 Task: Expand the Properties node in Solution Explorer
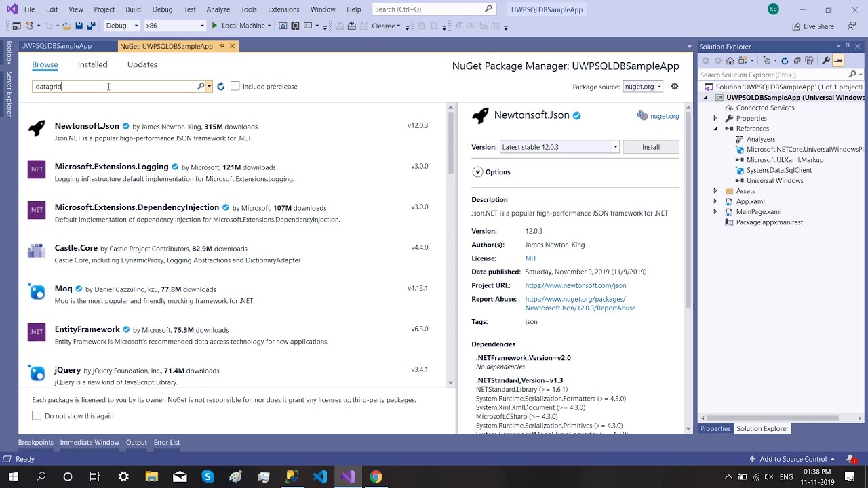click(715, 118)
